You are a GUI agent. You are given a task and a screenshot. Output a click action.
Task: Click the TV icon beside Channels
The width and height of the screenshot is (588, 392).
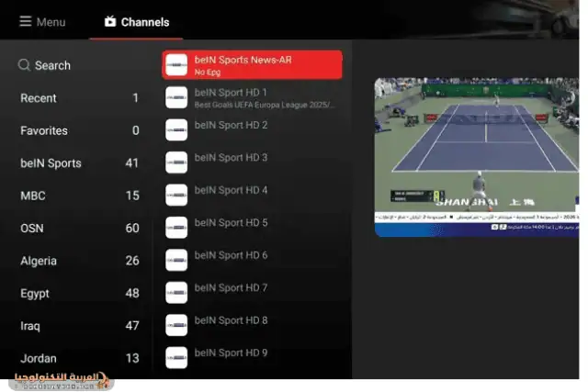[110, 21]
